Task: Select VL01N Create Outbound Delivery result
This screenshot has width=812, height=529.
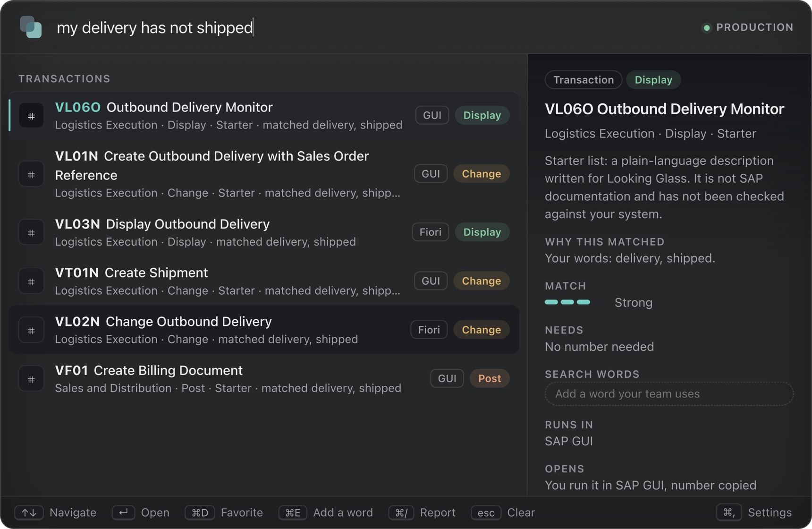Action: point(264,174)
